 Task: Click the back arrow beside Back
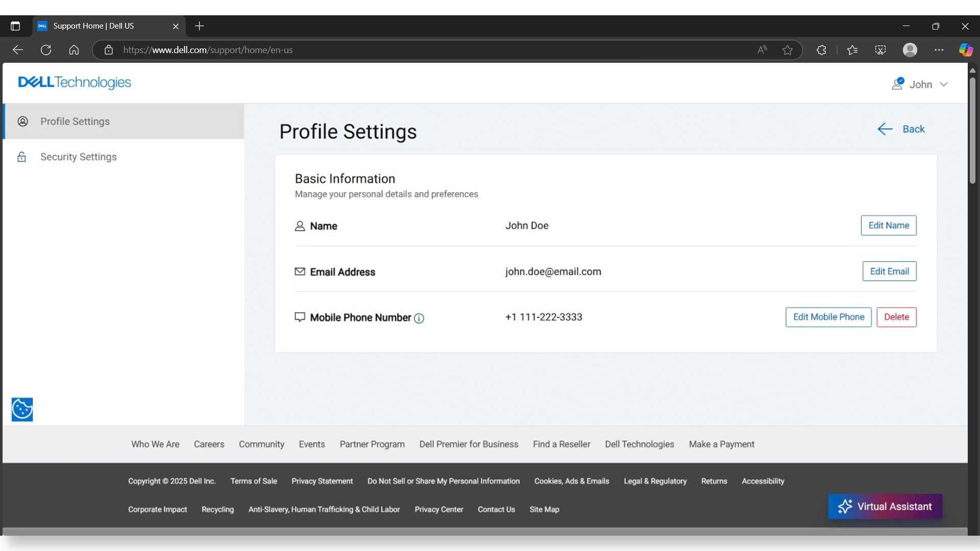(885, 129)
